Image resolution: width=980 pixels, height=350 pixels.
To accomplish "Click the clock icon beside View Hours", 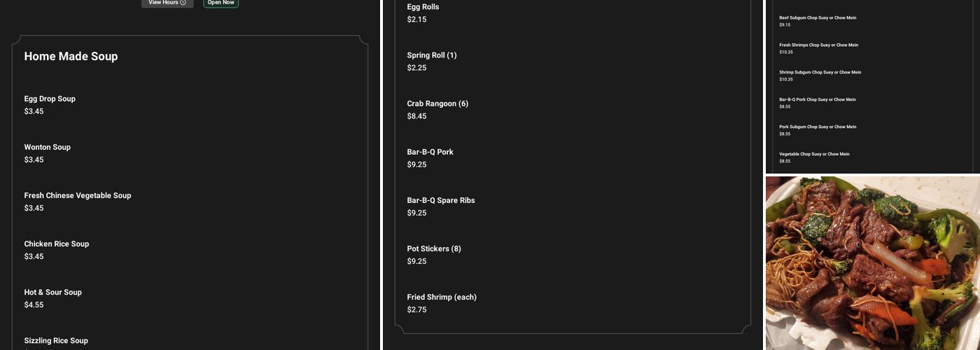I will 183,3.
